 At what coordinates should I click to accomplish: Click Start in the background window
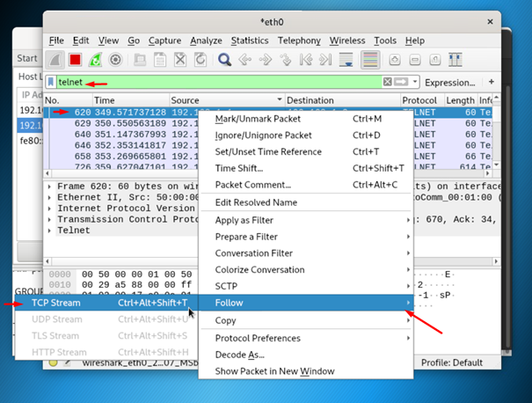(x=27, y=58)
